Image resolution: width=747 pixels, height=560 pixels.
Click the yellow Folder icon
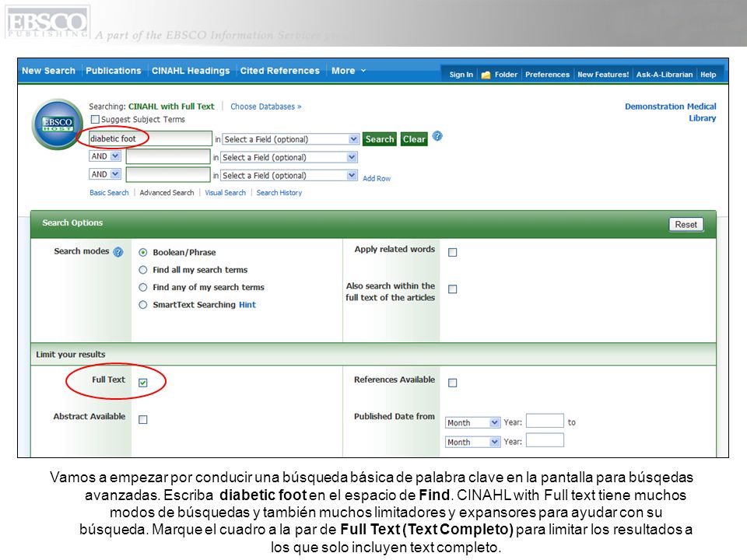click(x=486, y=75)
